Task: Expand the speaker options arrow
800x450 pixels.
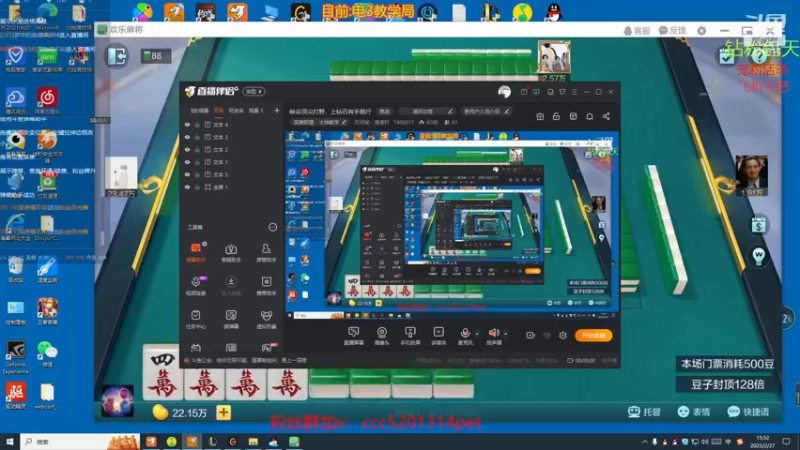Action: click(506, 334)
